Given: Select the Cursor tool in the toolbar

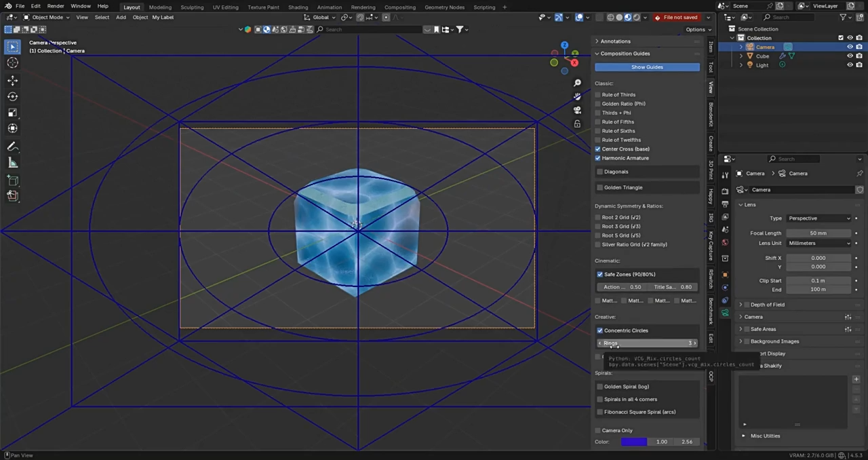Looking at the screenshot, I should click(x=12, y=62).
